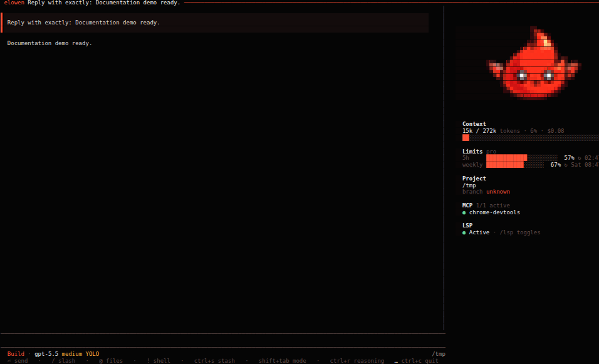The height and width of the screenshot is (364, 599).
Task: Click the Limits section heading
Action: pos(472,152)
